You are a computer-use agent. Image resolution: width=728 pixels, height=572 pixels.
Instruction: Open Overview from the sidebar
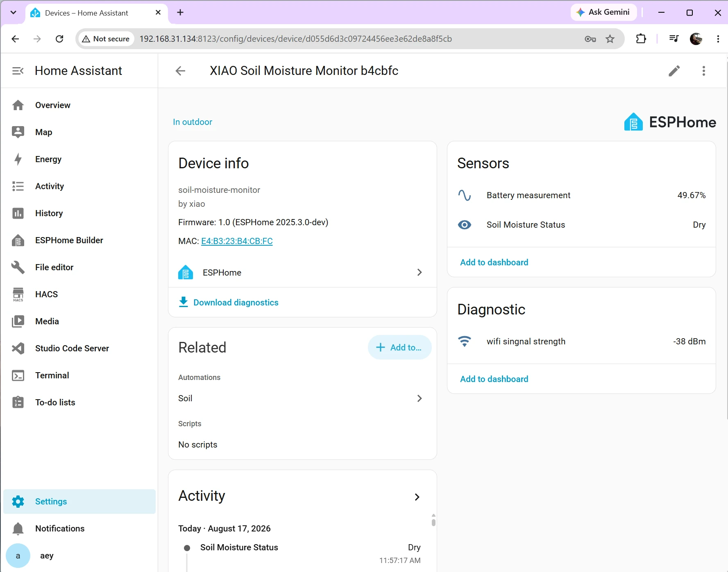79,105
